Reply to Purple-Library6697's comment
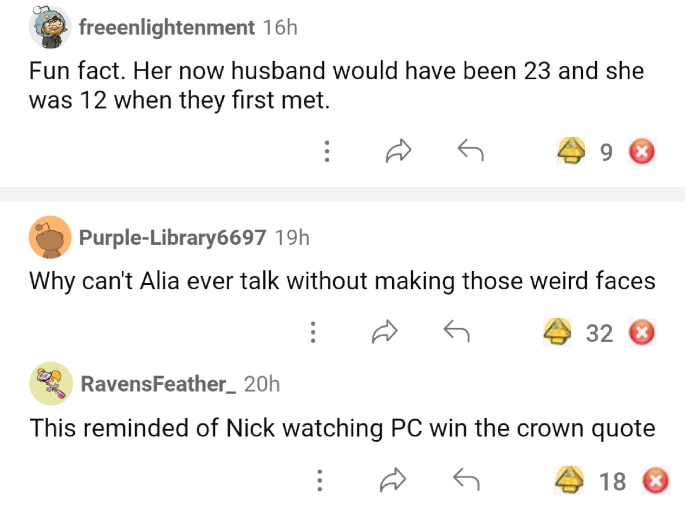Viewport: 700px width, 521px height. 456,332
